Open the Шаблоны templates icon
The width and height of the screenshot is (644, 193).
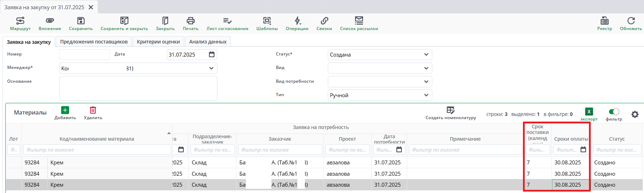coord(267,21)
